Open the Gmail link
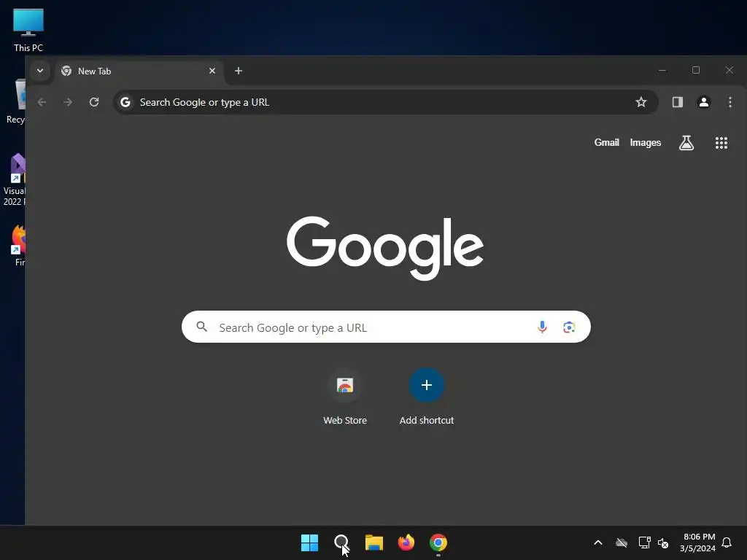The width and height of the screenshot is (747, 560). pos(606,142)
